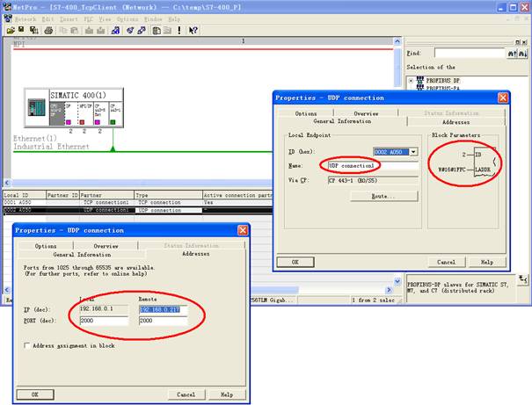The image size is (532, 405).
Task: Click the blue download-selected-stations toolbar icon
Action: click(115, 31)
